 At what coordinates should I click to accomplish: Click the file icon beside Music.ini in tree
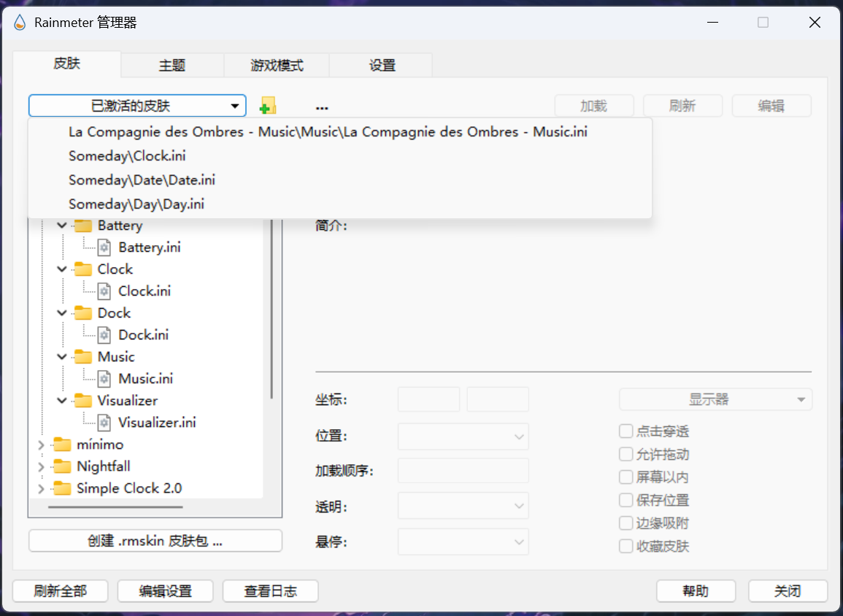pyautogui.click(x=104, y=378)
